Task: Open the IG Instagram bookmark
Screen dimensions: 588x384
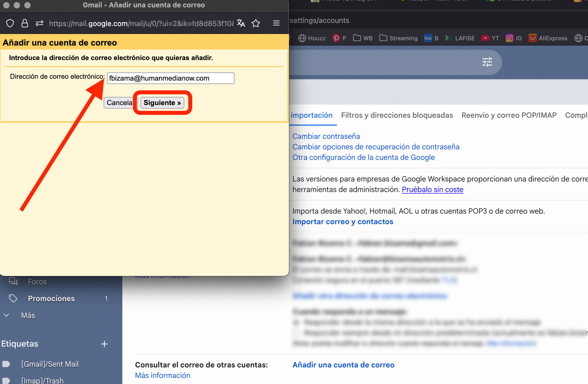Action: click(x=510, y=38)
